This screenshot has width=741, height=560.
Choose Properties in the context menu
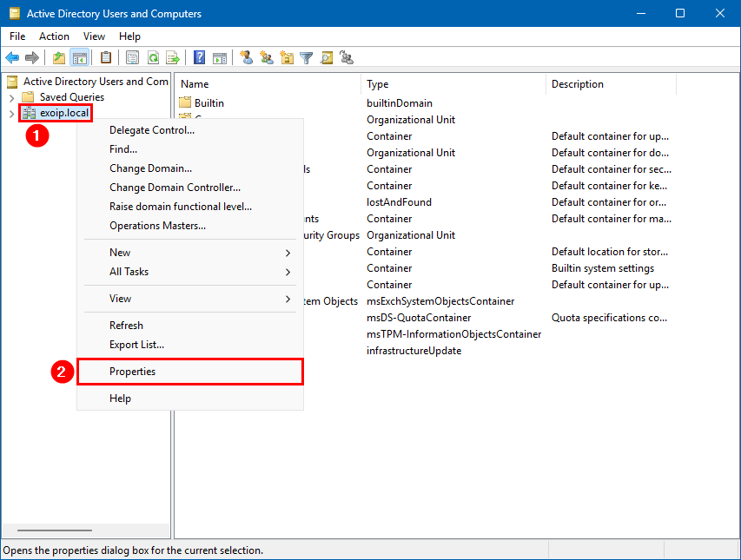[x=190, y=372]
